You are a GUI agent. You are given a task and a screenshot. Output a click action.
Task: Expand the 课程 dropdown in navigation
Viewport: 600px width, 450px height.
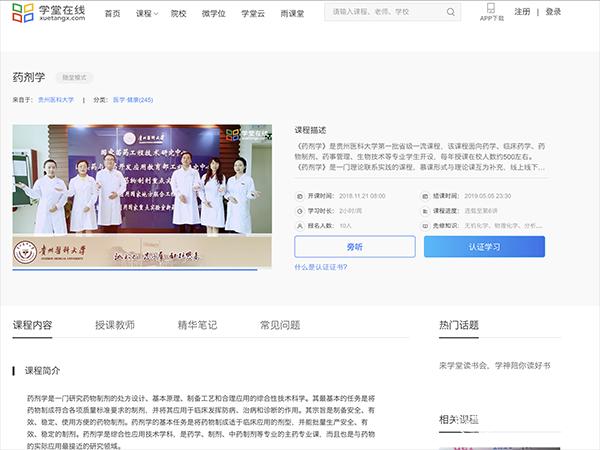[147, 13]
